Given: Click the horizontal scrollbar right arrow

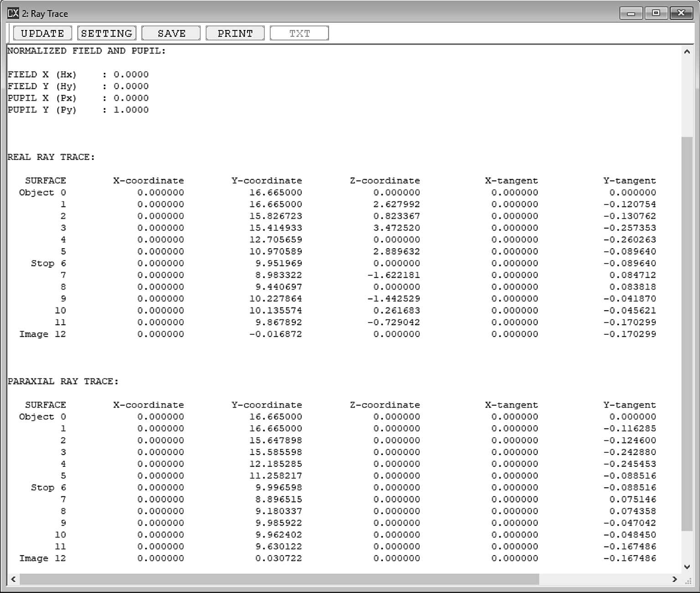Looking at the screenshot, I should tap(674, 579).
